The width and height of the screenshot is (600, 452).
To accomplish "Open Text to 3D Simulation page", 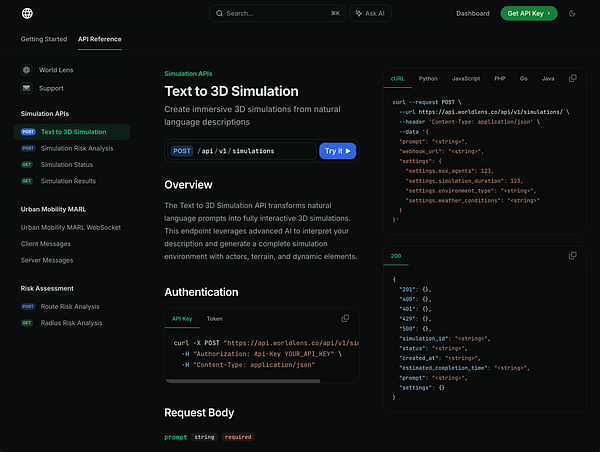I will click(72, 132).
